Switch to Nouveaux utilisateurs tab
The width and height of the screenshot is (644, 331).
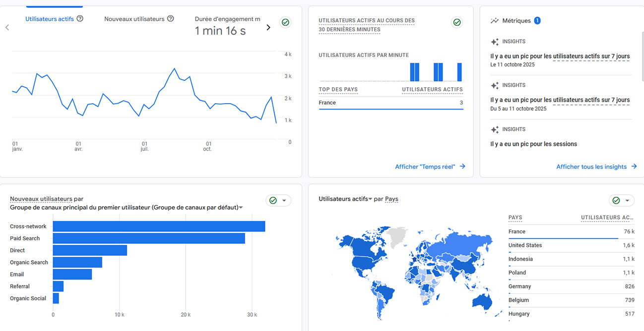134,19
